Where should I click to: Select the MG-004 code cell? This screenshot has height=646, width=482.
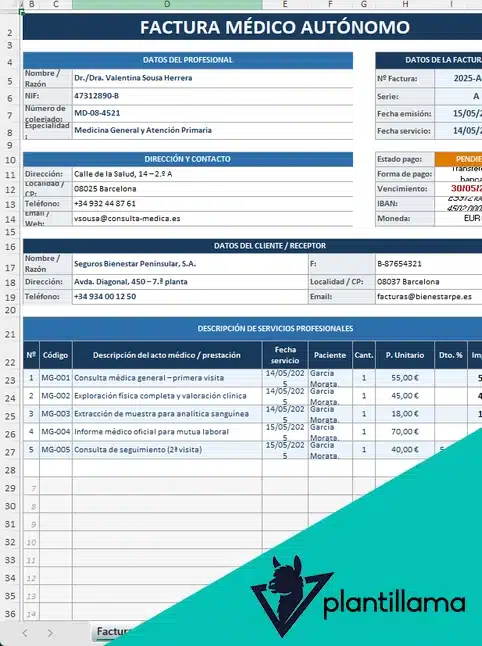[56, 432]
